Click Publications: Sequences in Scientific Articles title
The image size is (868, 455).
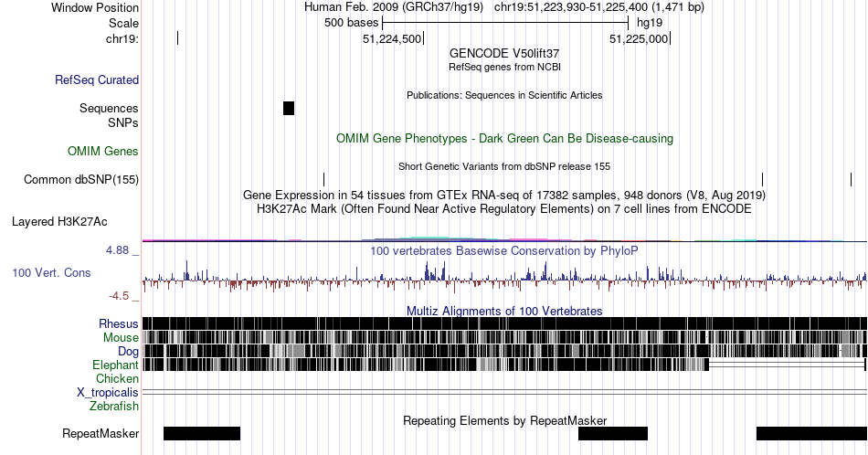click(x=504, y=95)
